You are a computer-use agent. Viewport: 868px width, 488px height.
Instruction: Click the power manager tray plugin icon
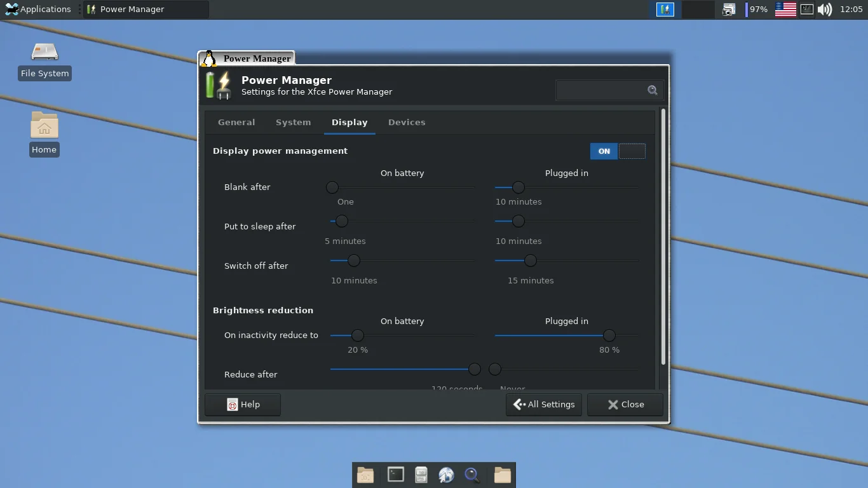[x=665, y=10]
